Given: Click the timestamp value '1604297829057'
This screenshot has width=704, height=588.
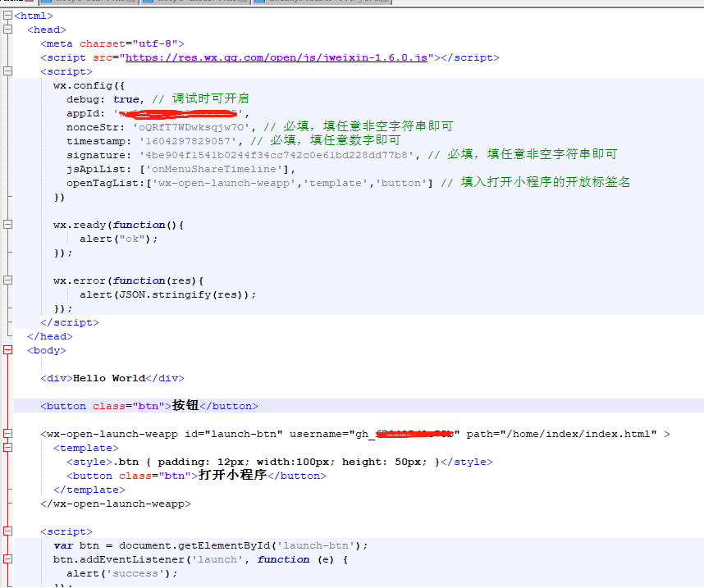Looking at the screenshot, I should pos(188,141).
